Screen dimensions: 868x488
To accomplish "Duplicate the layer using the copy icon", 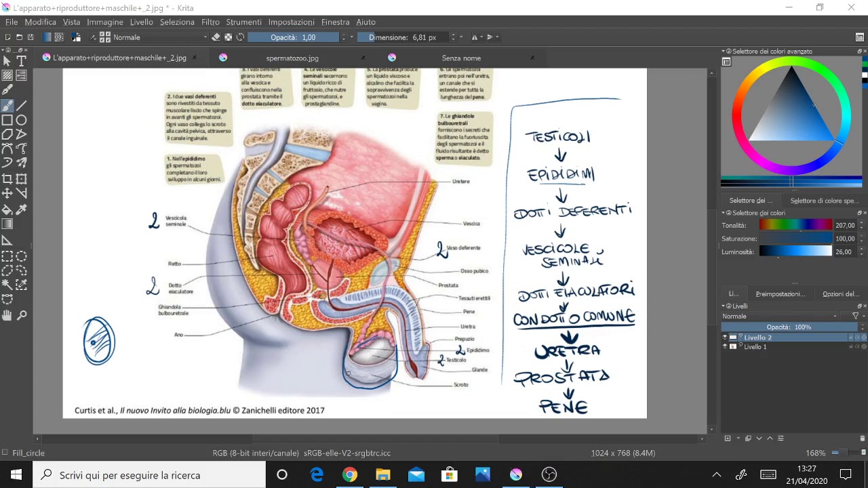I will click(748, 439).
